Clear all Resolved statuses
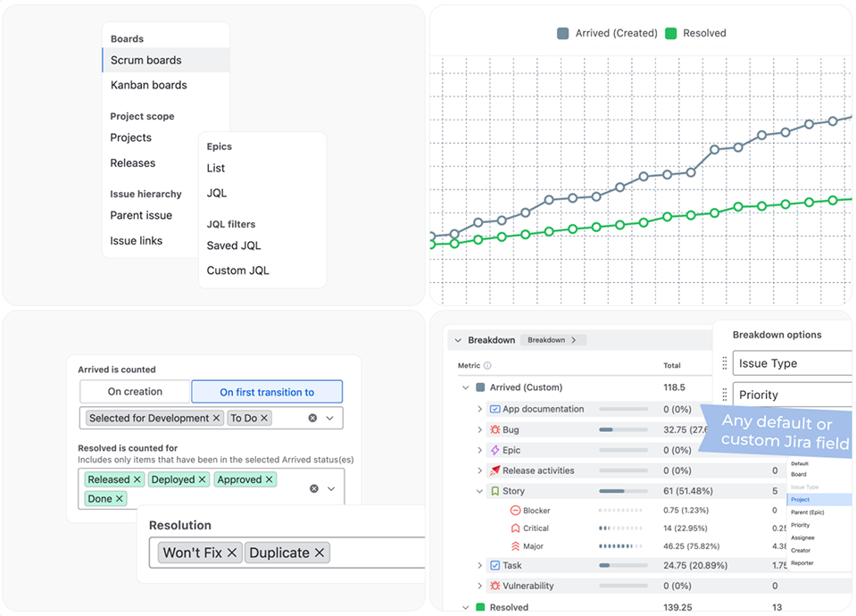Screen dimensions: 856x616 [314, 488]
